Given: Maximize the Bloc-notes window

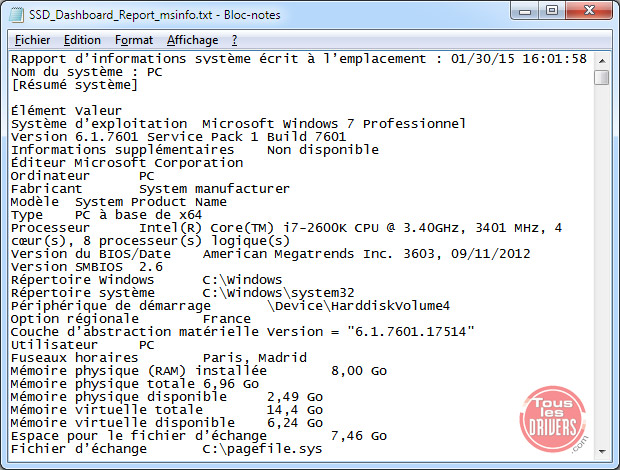Looking at the screenshot, I should [552, 11].
